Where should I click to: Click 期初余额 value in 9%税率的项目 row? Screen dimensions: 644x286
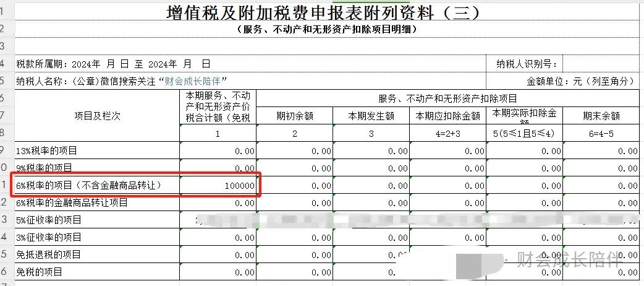click(294, 168)
